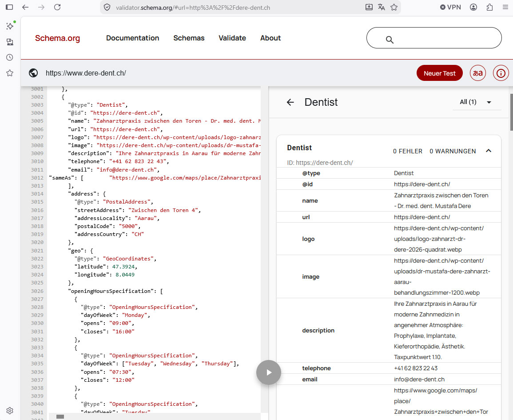Open the browser profile account icon
This screenshot has height=420, width=513.
[473, 7]
